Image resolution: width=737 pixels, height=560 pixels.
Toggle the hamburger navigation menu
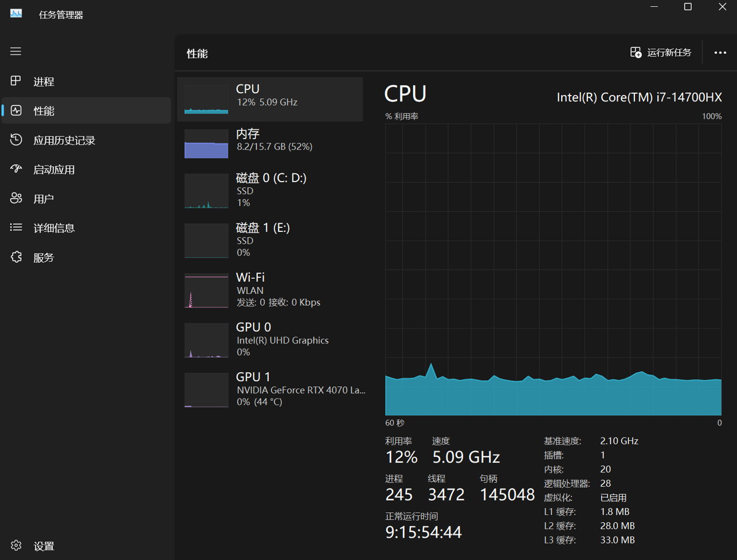(x=15, y=52)
